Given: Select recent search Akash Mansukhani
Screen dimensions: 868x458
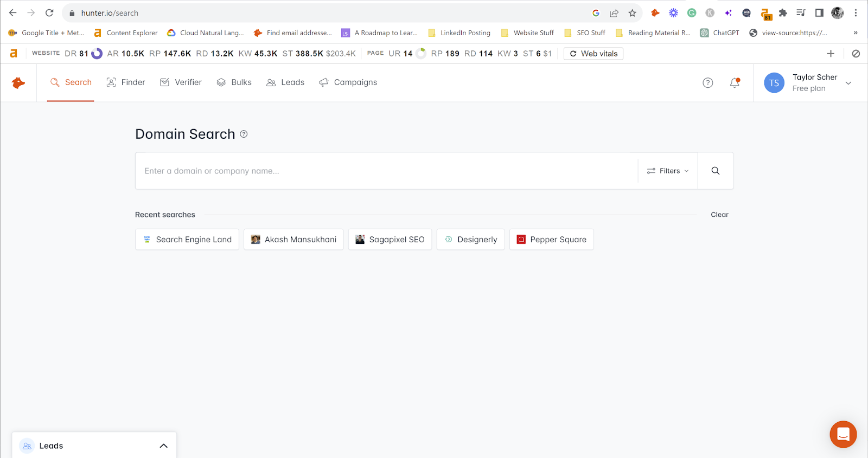Looking at the screenshot, I should click(x=293, y=240).
